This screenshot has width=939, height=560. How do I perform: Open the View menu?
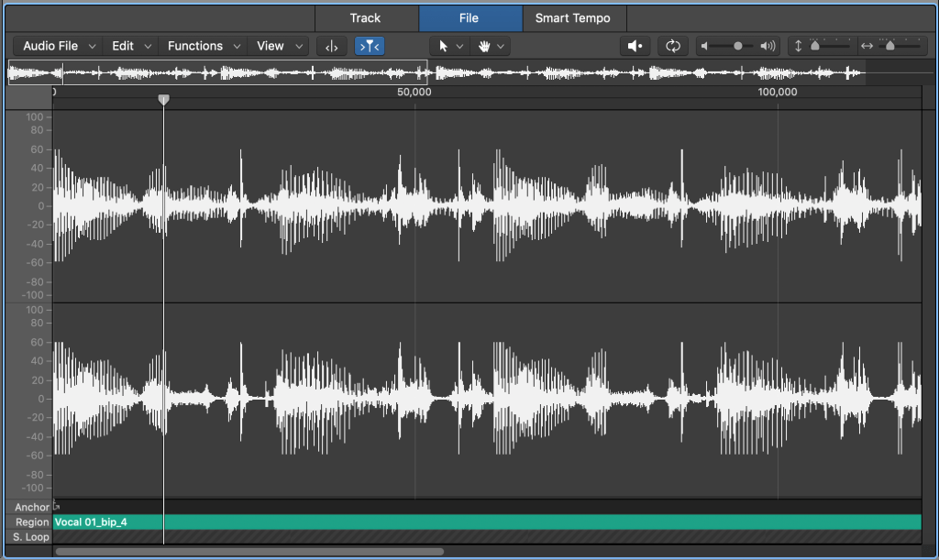click(271, 46)
